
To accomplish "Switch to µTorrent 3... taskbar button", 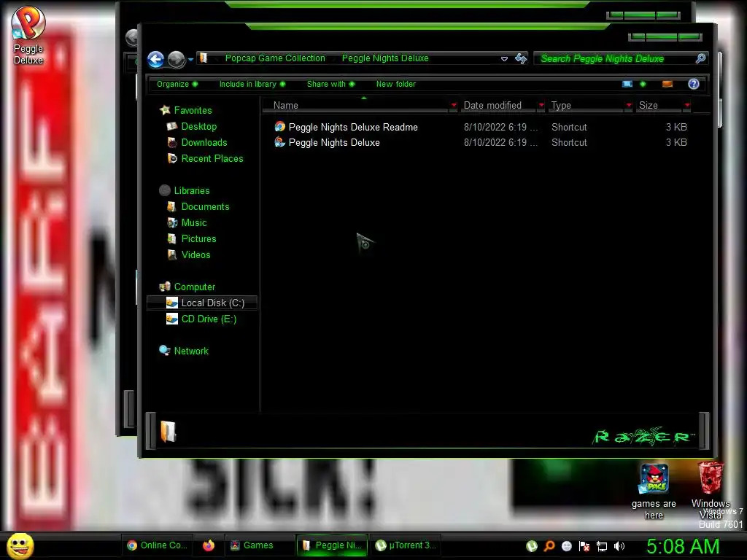I will [x=406, y=545].
